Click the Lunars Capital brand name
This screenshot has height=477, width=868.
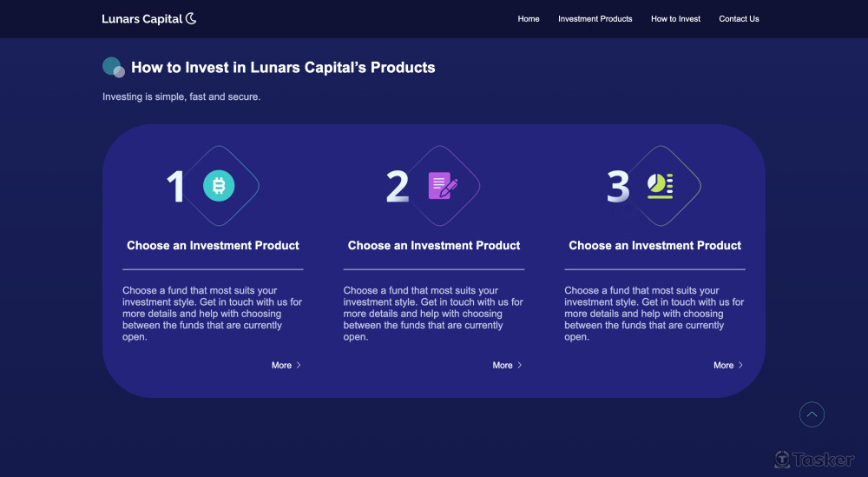141,19
